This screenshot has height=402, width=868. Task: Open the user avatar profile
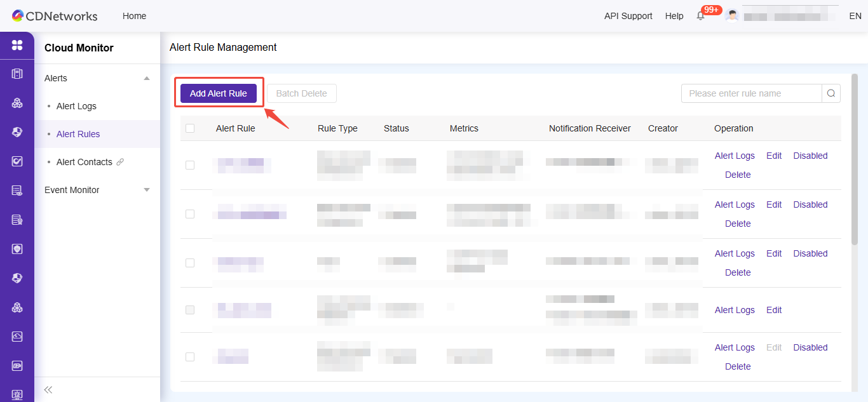coord(733,16)
